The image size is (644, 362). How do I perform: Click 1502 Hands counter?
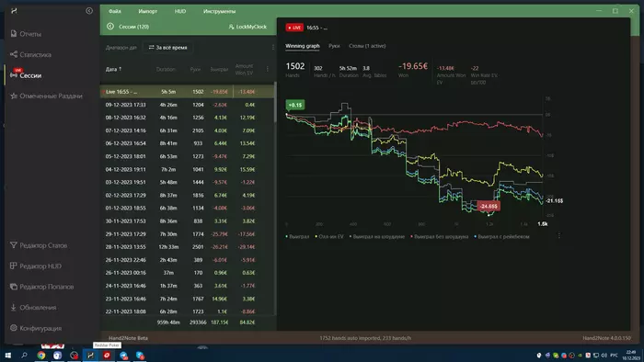click(295, 66)
